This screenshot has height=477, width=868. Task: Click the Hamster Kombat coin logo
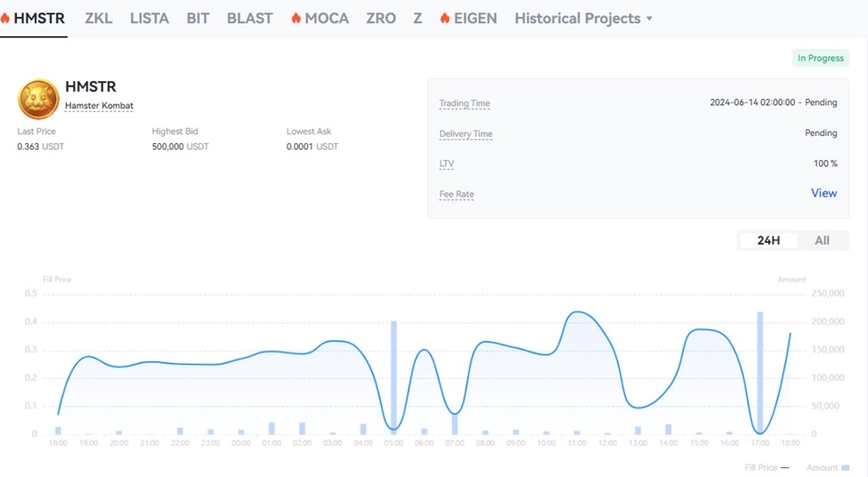tap(38, 99)
